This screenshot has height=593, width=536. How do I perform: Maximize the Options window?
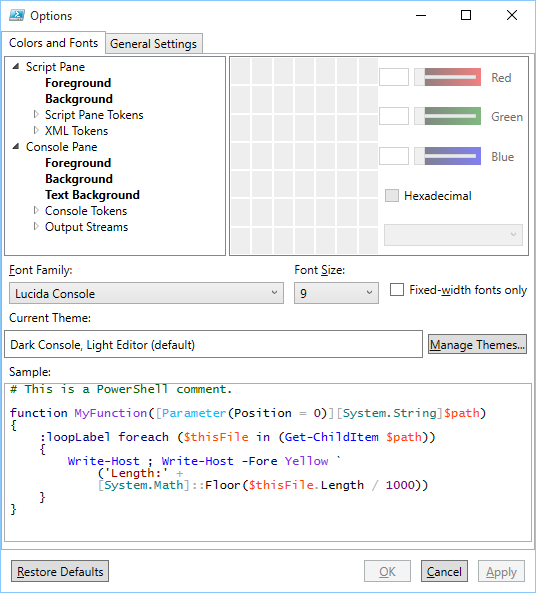pyautogui.click(x=466, y=15)
